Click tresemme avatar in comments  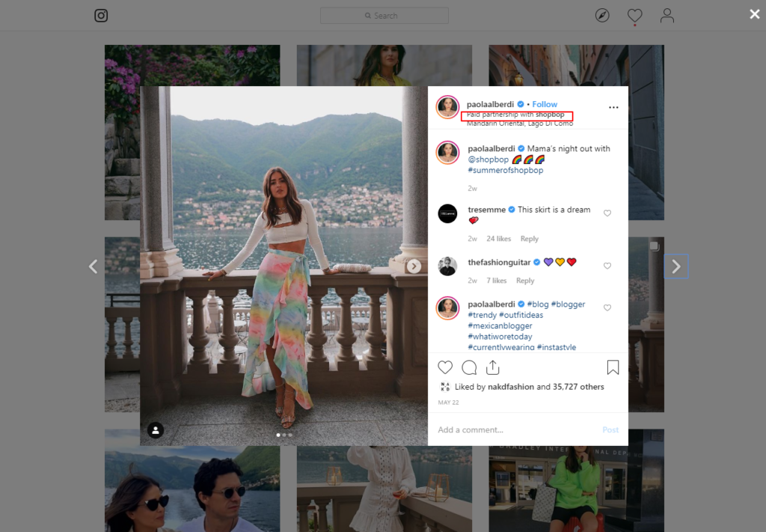pos(447,213)
